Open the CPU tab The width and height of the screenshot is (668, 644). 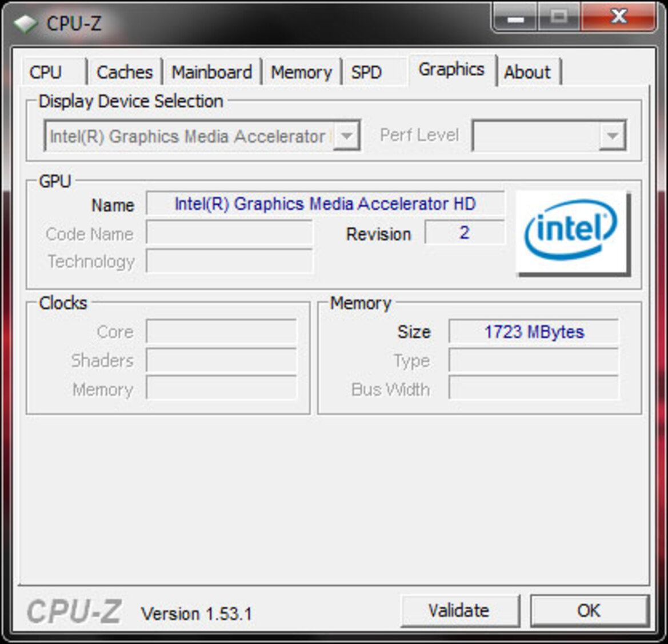[x=53, y=71]
